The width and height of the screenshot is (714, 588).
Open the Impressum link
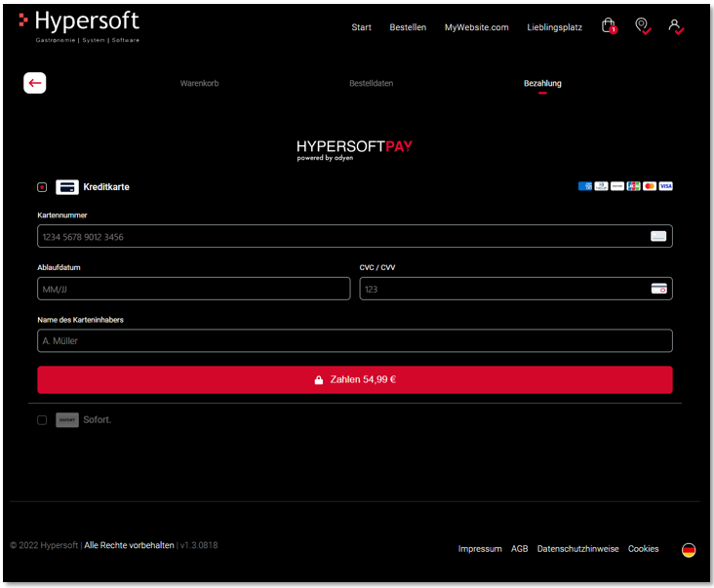coord(480,549)
